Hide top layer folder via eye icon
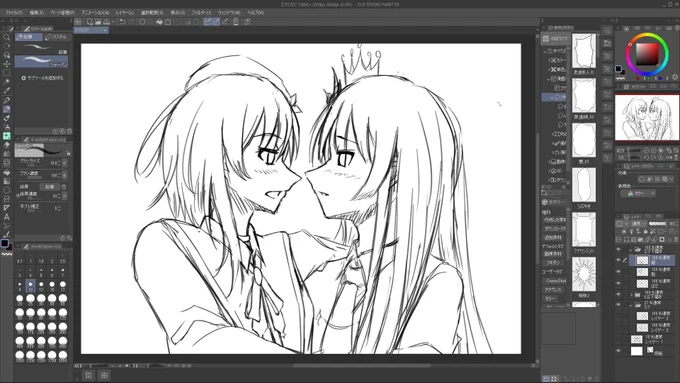 click(x=619, y=249)
